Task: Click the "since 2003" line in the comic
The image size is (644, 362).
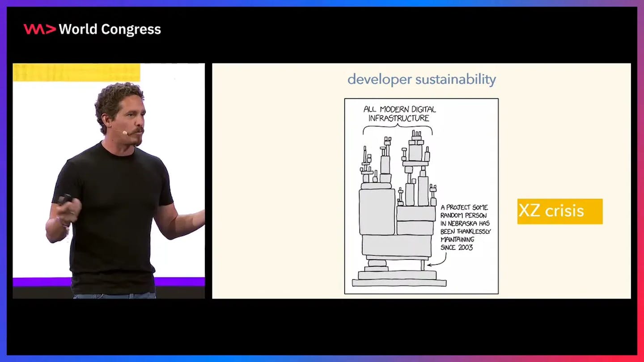Action: click(x=456, y=247)
